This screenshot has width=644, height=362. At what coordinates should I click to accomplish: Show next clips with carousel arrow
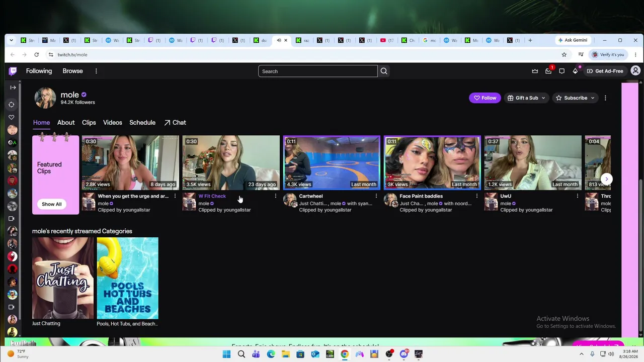coord(607,178)
